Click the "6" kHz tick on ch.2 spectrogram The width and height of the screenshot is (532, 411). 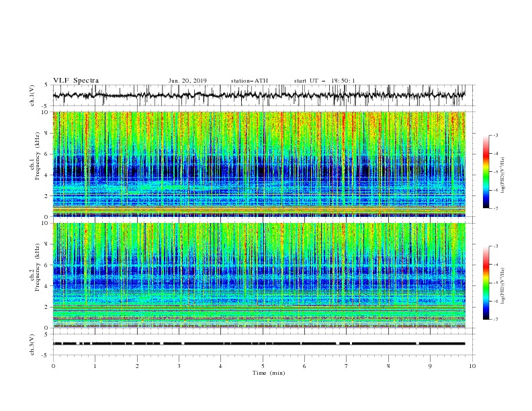(x=47, y=265)
